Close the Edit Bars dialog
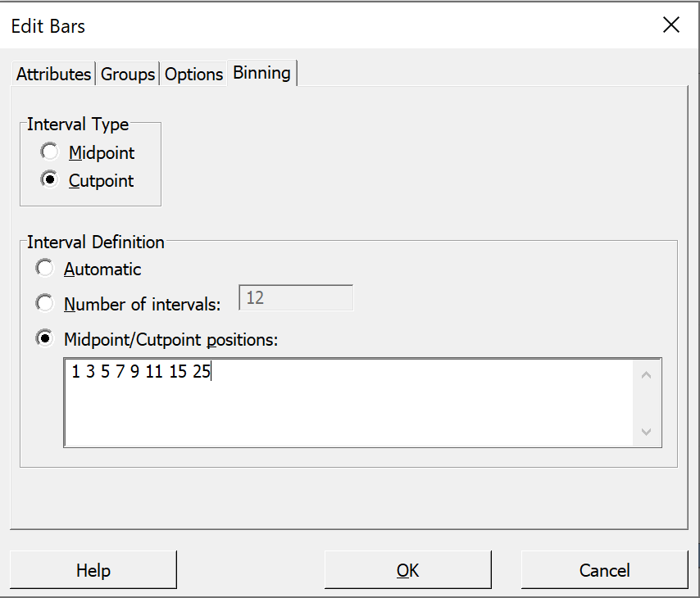Screen dimensions: 700x598 (671, 25)
